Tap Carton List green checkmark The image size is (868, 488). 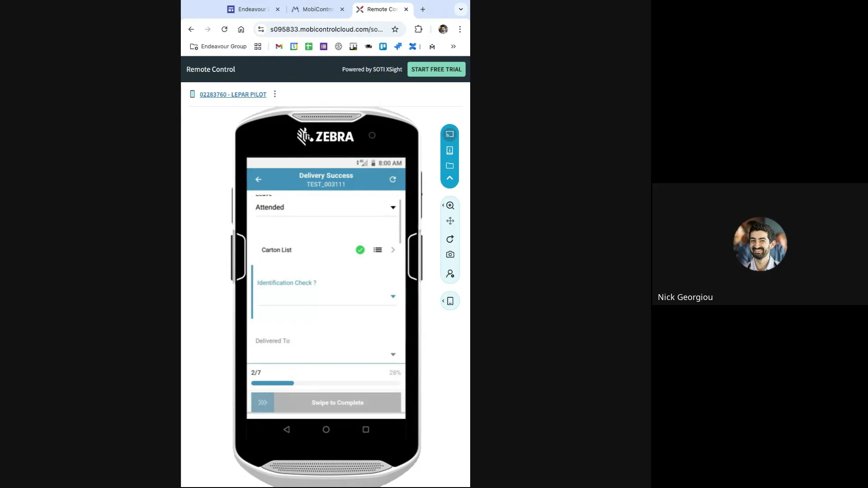point(360,250)
